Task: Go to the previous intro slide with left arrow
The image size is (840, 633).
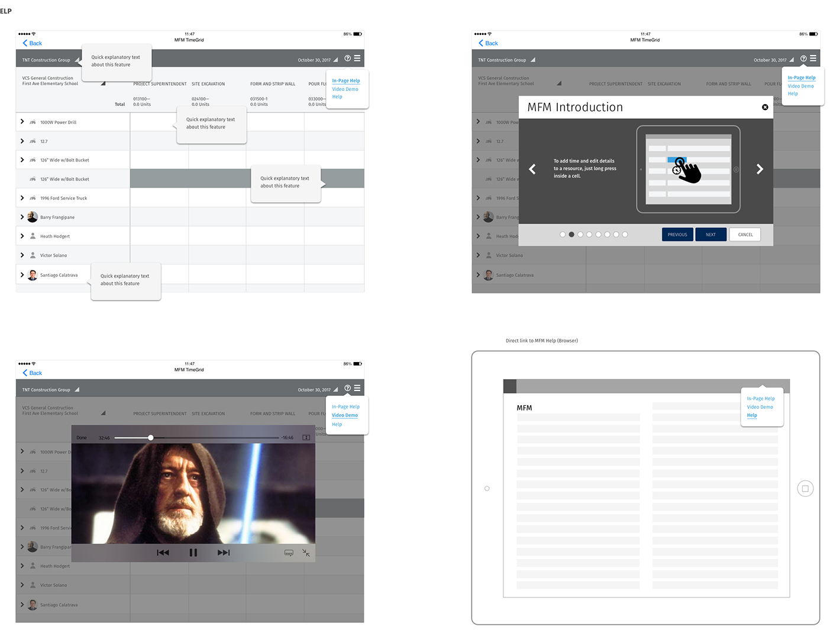Action: [532, 169]
